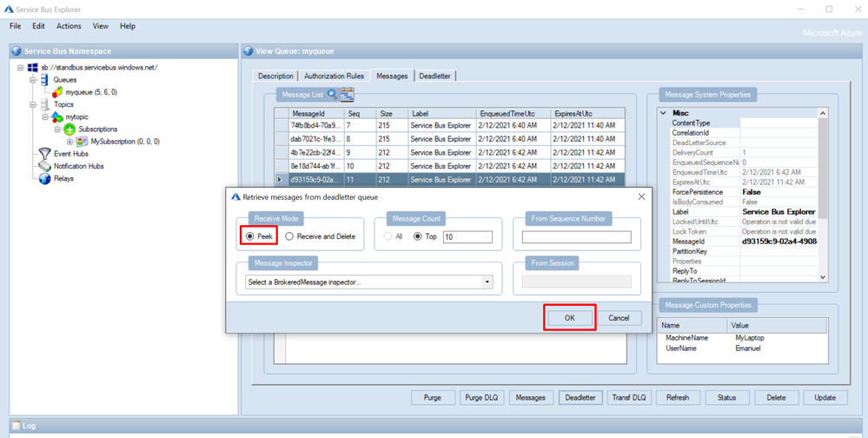Click the MySubscription icon
Viewport: 868px width, 438px height.
point(82,141)
